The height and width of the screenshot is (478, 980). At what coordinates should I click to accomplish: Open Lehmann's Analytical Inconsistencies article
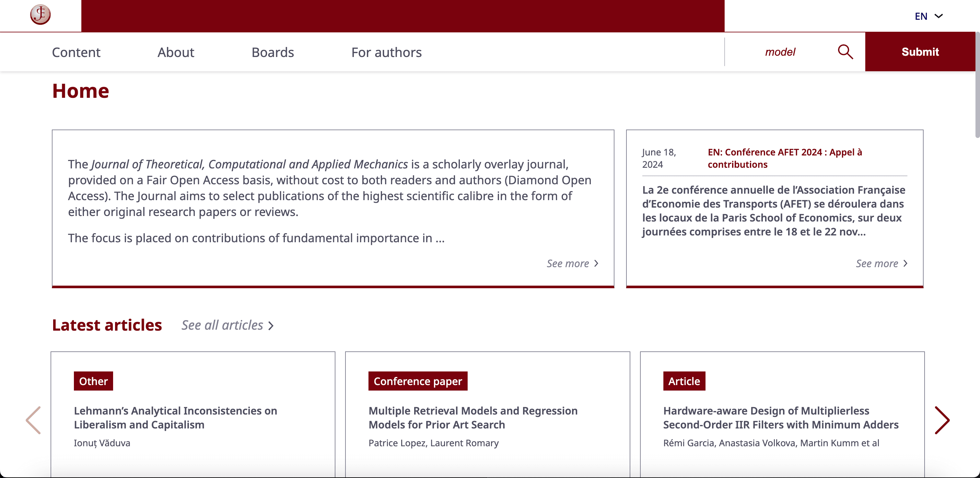point(175,417)
